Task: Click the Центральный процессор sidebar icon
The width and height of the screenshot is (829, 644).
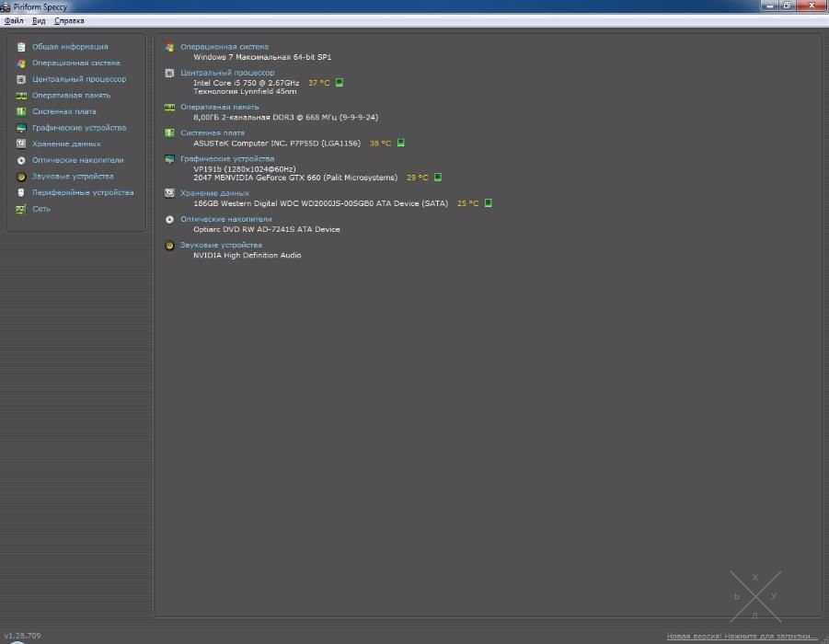Action: pyautogui.click(x=21, y=79)
